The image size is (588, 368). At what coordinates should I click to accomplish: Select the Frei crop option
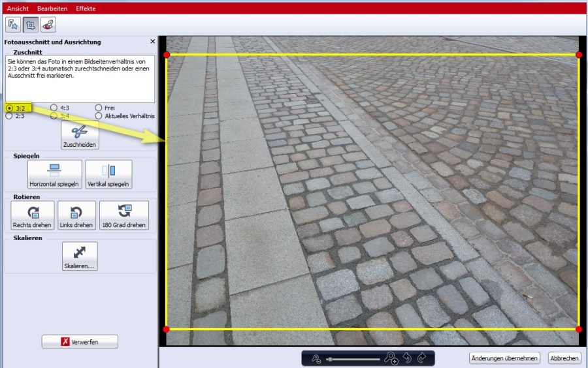click(99, 108)
